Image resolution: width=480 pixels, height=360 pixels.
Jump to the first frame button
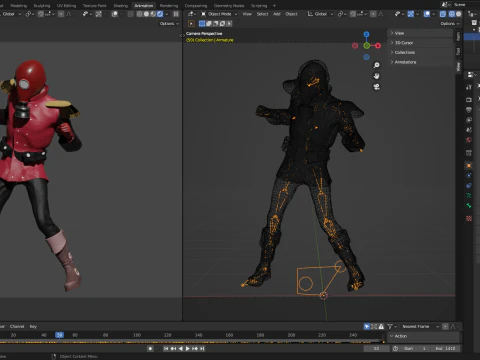[x=166, y=348]
